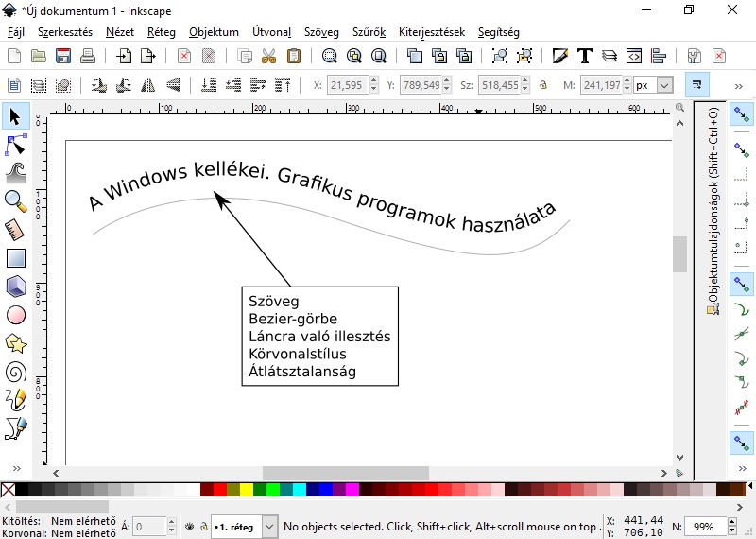
Task: Open the Segítség menu
Action: (x=499, y=32)
